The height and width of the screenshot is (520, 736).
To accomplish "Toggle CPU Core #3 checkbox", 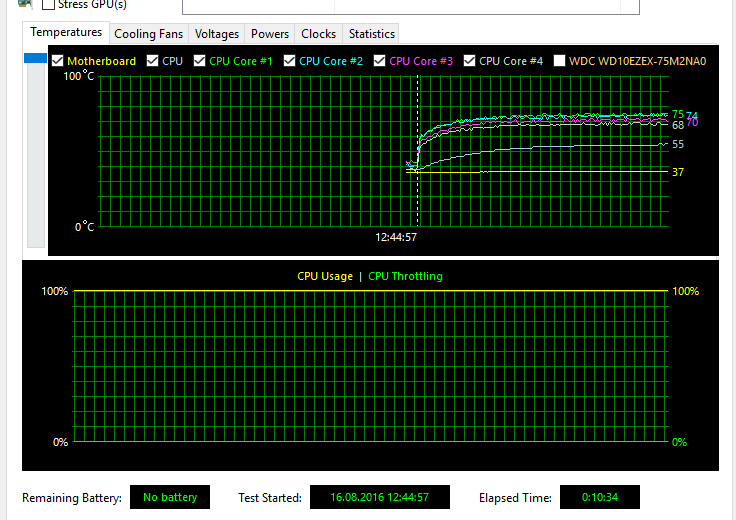I will (x=380, y=61).
